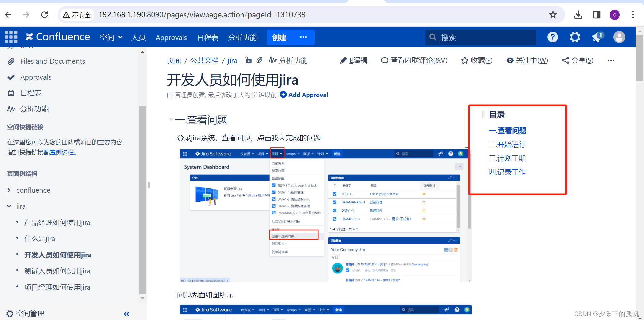
Task: Jump to 一.查看问题 in table of contents
Action: [508, 130]
